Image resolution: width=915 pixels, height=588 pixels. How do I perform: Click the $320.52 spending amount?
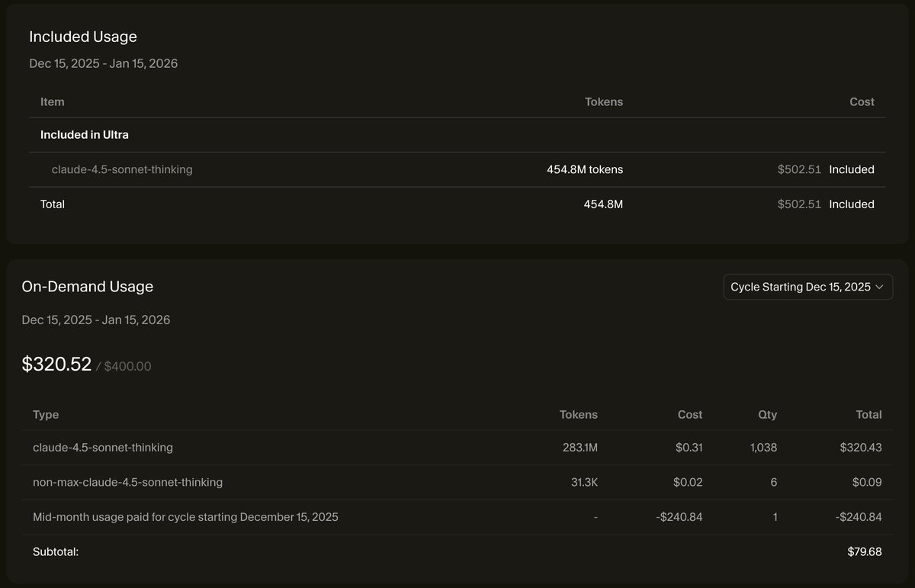[x=56, y=364]
